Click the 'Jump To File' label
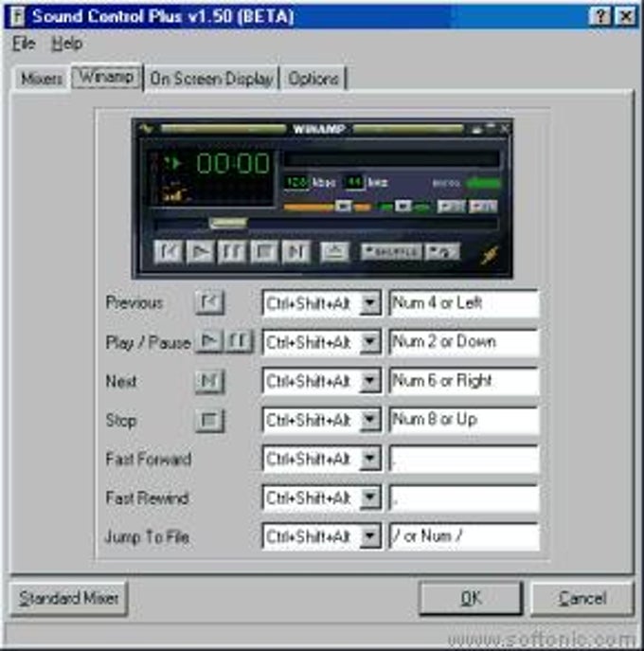644x651 pixels. point(148,536)
